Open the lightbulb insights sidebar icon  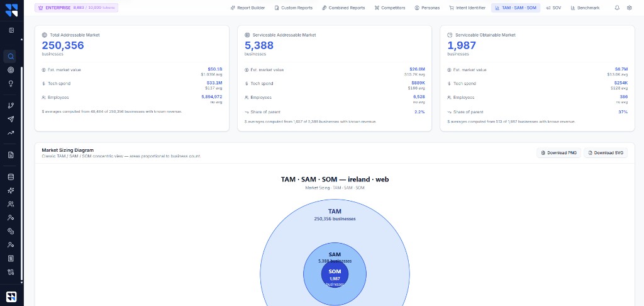11,84
